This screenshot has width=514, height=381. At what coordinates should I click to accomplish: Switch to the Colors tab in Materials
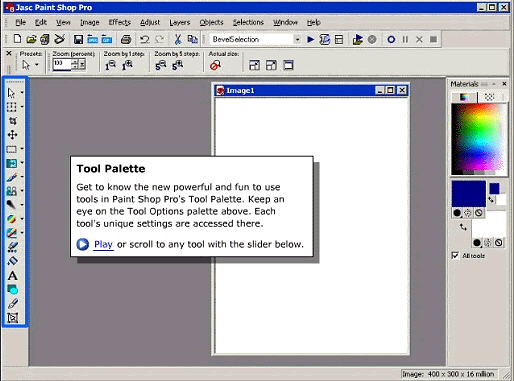tap(464, 97)
